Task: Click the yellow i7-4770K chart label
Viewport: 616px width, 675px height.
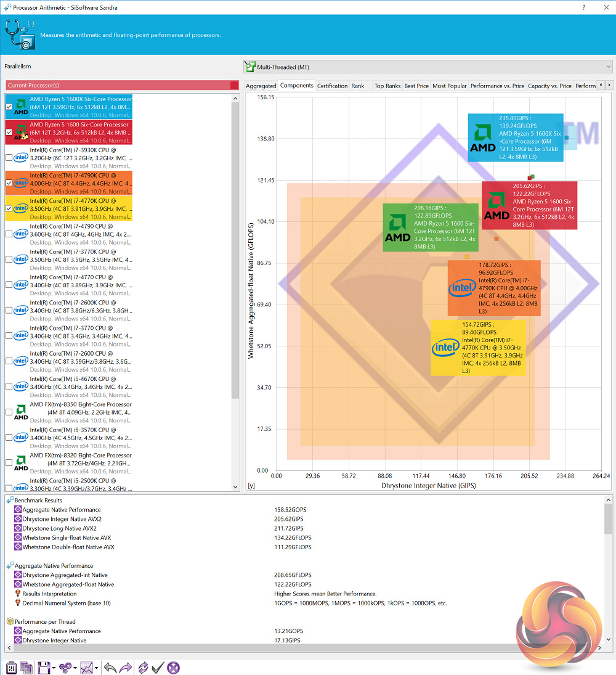Action: [479, 348]
